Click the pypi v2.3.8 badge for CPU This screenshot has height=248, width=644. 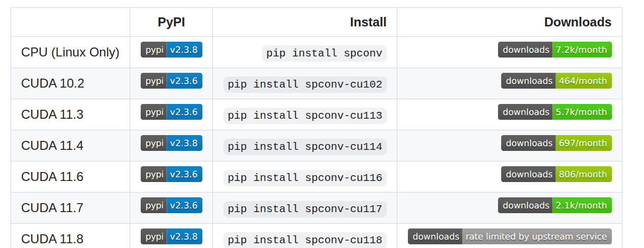tap(171, 50)
